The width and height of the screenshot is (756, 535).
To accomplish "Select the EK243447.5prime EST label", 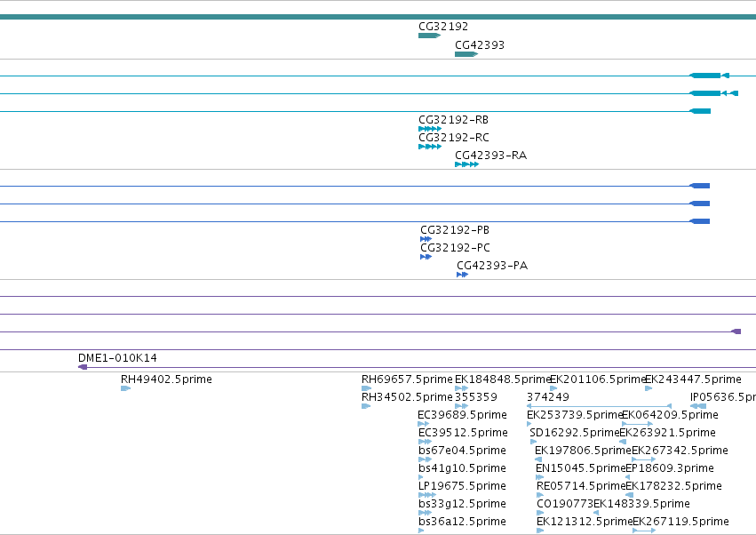I will coord(693,379).
